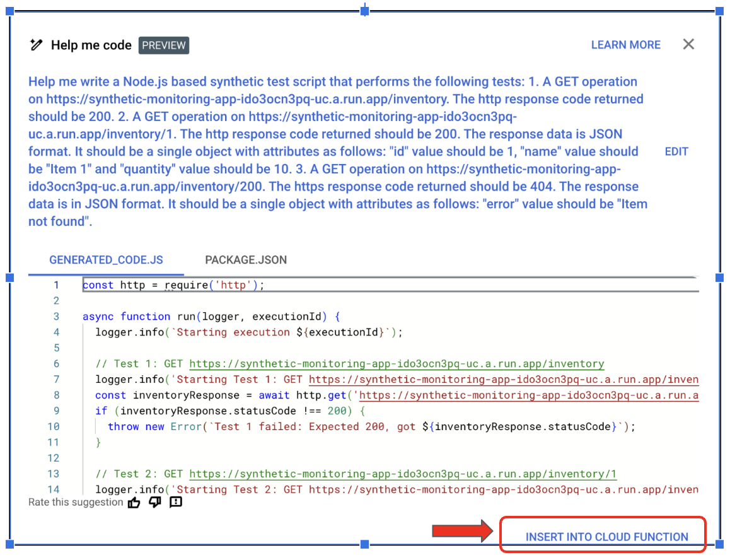Switch to the PACKAGE.JSON tab

246,260
